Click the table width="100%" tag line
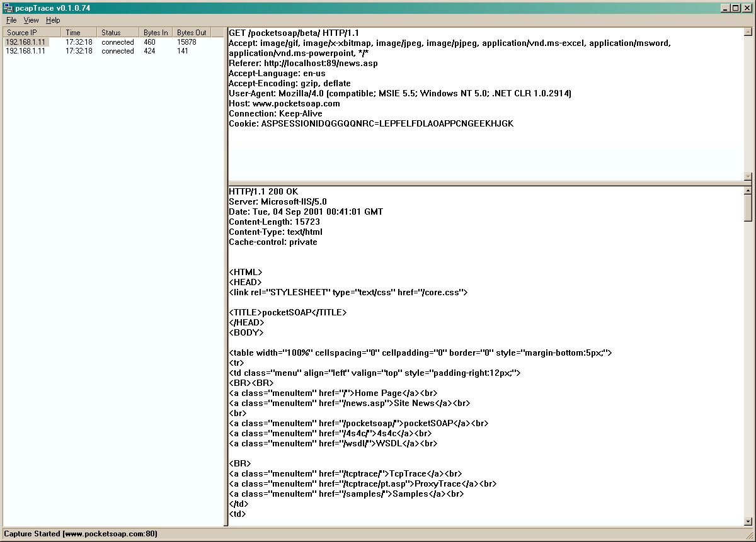This screenshot has width=756, height=542. click(x=420, y=353)
